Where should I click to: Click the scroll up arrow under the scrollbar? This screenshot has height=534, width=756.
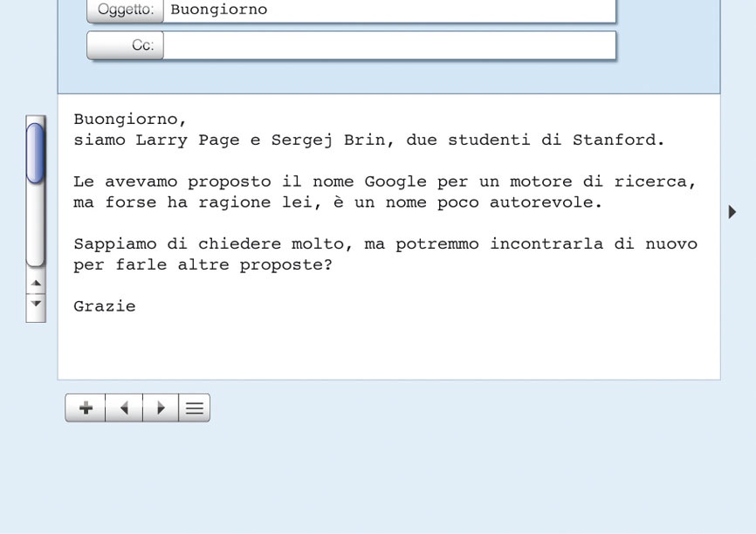tap(36, 284)
